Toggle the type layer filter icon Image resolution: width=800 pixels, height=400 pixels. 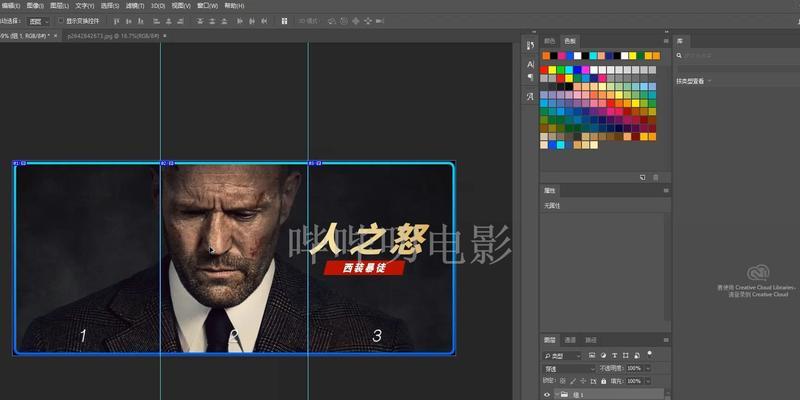[614, 355]
